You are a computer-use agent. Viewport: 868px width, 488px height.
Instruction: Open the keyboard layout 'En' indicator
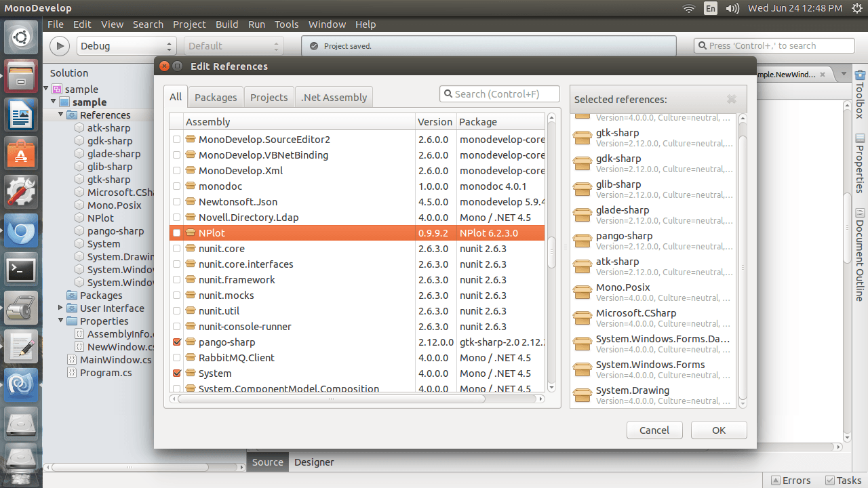[x=711, y=8]
